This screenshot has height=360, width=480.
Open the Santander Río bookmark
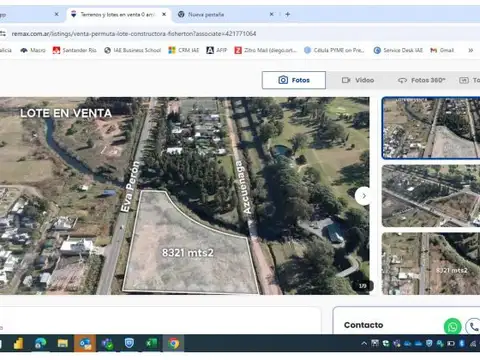point(75,50)
